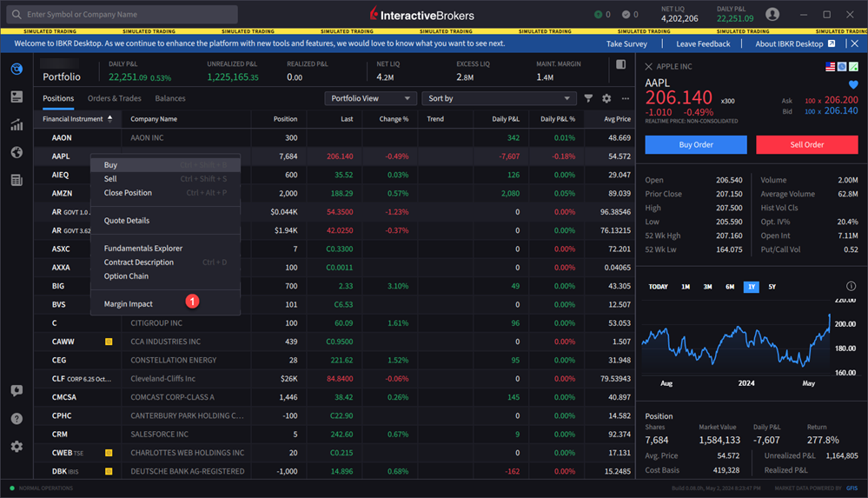
Task: Sort by the Avg Price column header
Action: pyautogui.click(x=617, y=119)
